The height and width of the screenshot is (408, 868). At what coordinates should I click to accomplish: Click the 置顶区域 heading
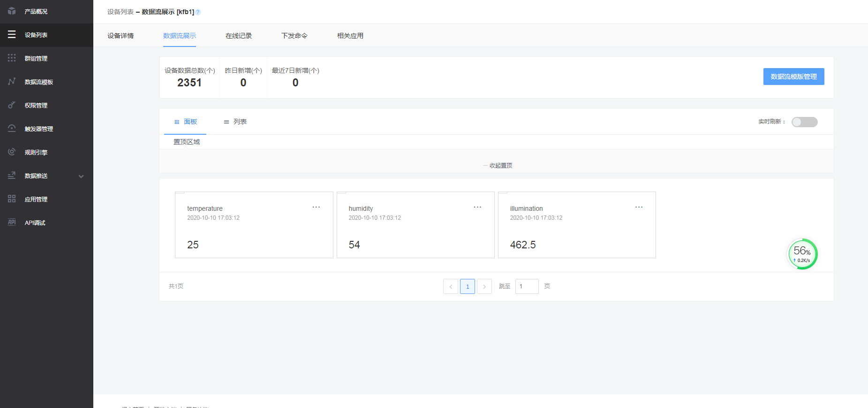click(x=187, y=142)
